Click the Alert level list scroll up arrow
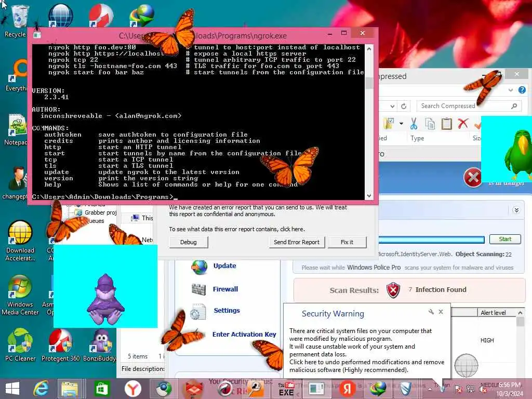 click(521, 312)
